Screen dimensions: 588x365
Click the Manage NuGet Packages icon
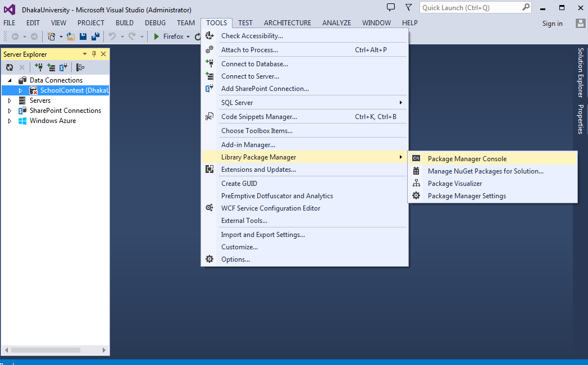pos(416,171)
